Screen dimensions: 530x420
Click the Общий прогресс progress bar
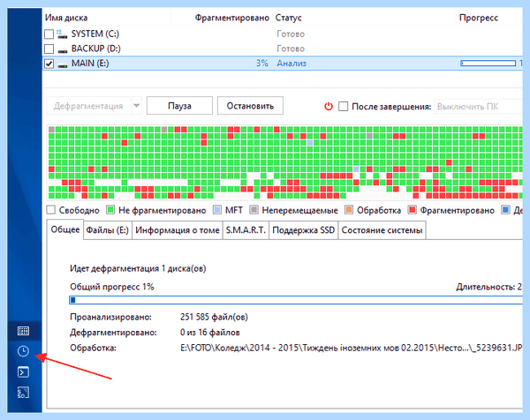click(296, 300)
